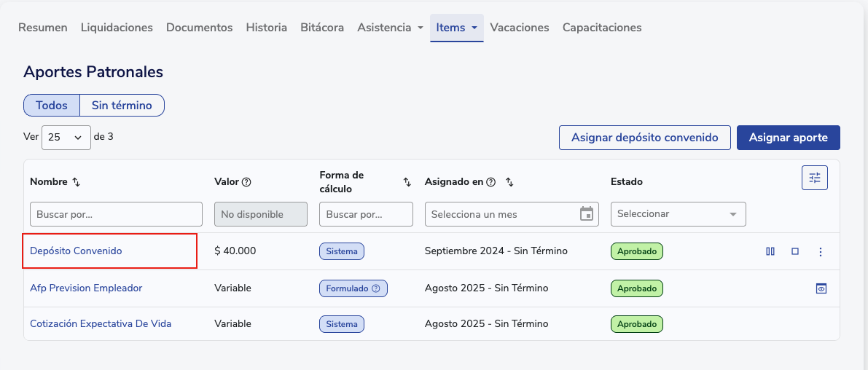Open the rows-per-page dropdown showing 25

pos(66,137)
